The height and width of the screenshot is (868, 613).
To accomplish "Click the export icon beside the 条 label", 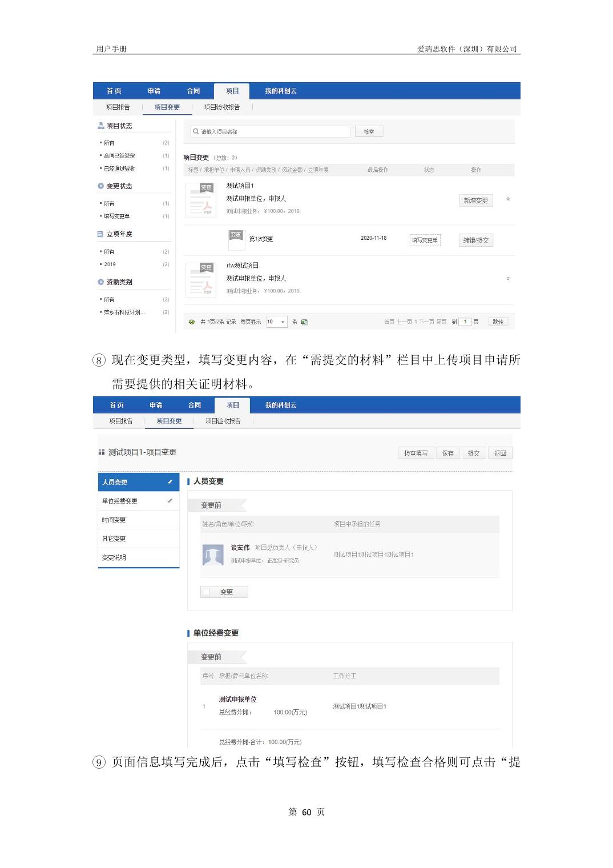I will click(304, 322).
